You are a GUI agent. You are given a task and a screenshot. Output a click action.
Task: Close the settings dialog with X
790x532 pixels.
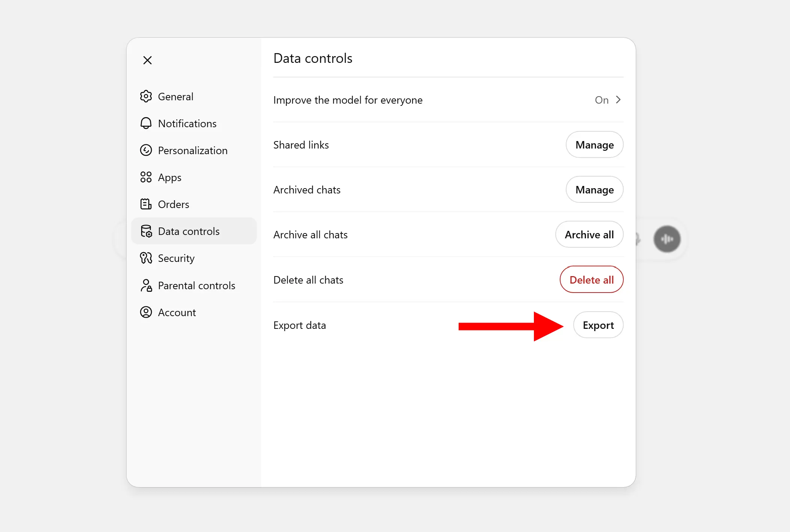click(148, 60)
